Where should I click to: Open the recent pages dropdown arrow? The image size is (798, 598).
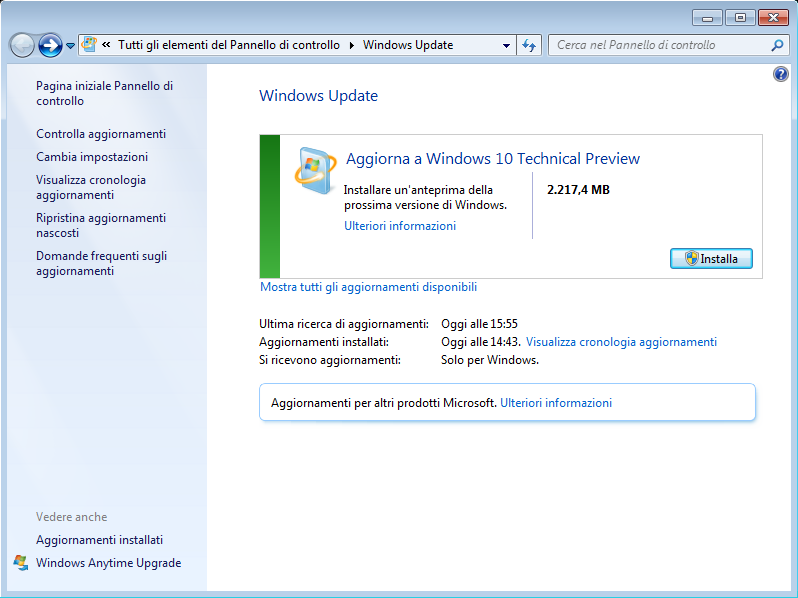[x=71, y=46]
